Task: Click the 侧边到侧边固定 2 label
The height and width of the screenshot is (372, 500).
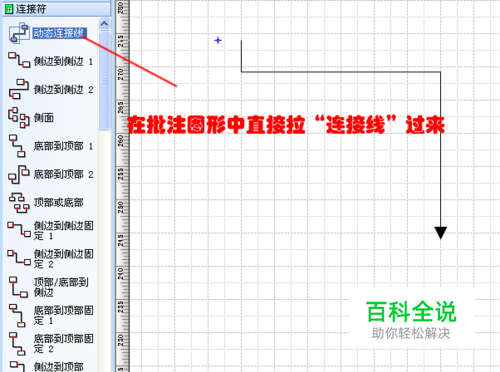Action: coord(63,259)
